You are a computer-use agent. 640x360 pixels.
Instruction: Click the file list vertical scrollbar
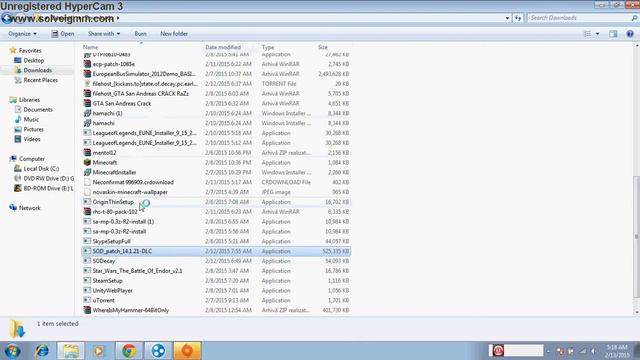pos(637,237)
